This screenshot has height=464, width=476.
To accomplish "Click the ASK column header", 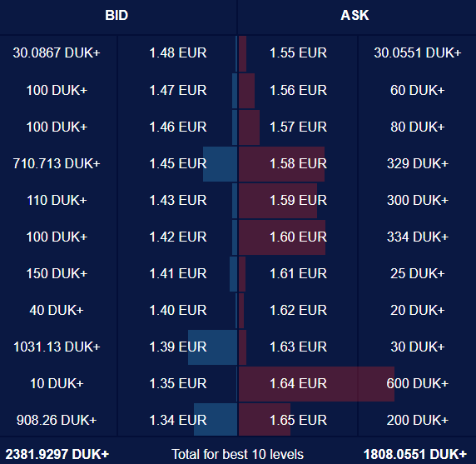I will point(355,15).
